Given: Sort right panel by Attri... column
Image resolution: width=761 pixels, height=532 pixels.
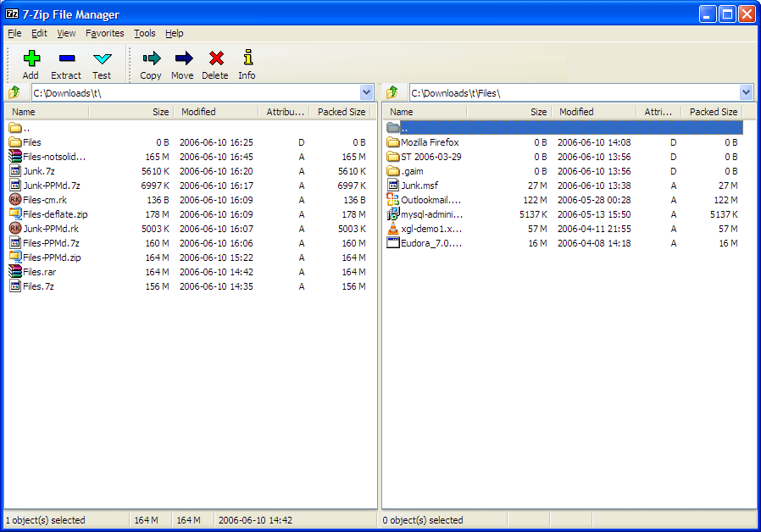Looking at the screenshot, I should pyautogui.click(x=658, y=112).
